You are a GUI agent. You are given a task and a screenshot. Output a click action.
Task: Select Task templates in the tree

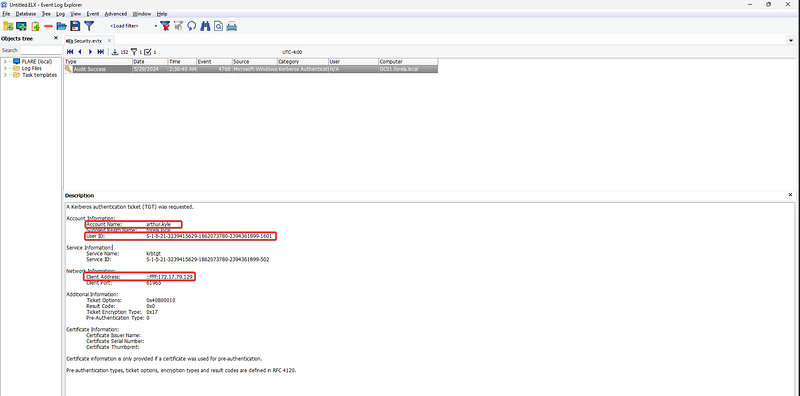(39, 75)
